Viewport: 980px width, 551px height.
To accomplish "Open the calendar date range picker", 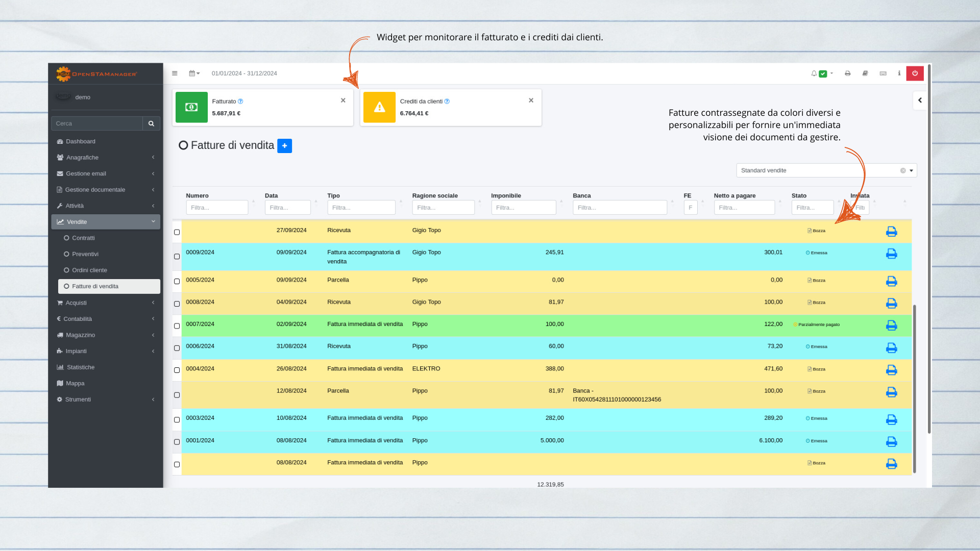I will (194, 73).
